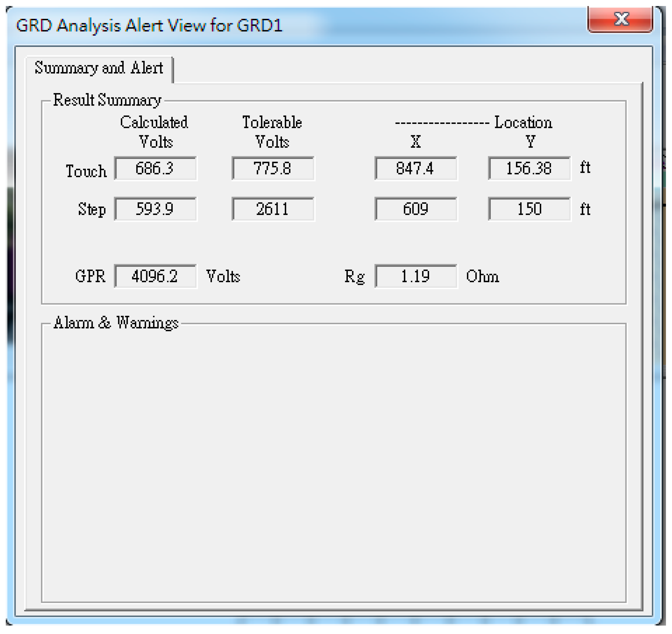Viewport: 672px width, 634px height.
Task: Click the Step Location Y field showing 150
Action: pos(530,209)
